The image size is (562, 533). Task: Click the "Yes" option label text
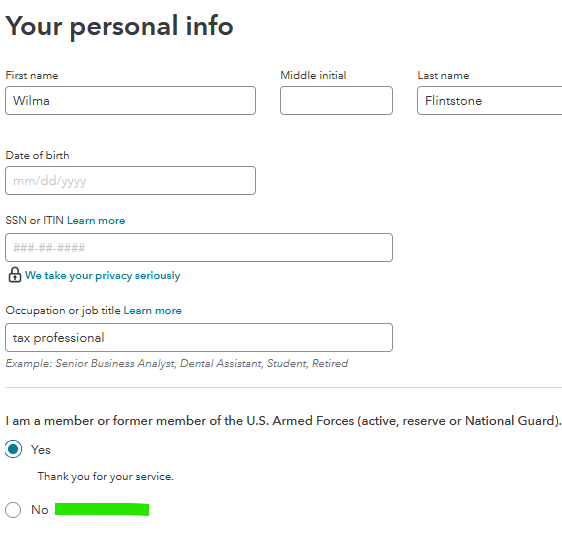(x=41, y=449)
